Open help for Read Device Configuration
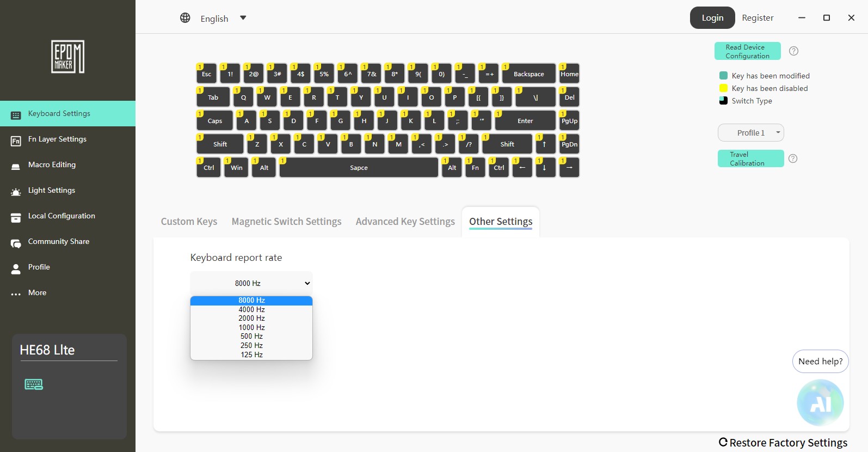The image size is (868, 452). coord(793,51)
